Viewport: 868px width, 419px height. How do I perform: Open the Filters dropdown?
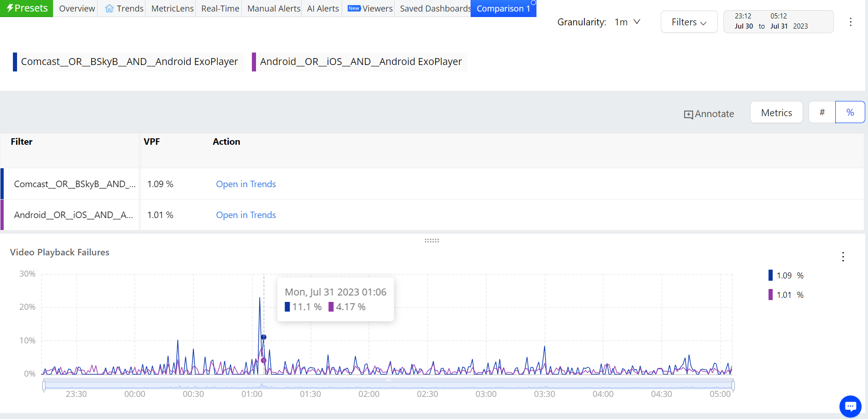[x=689, y=22]
